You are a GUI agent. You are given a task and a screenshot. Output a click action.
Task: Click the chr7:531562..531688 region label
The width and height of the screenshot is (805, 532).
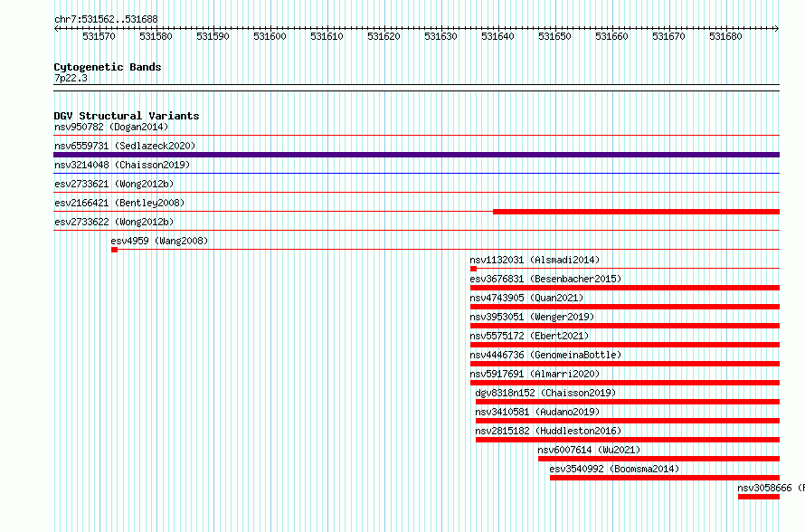click(106, 19)
